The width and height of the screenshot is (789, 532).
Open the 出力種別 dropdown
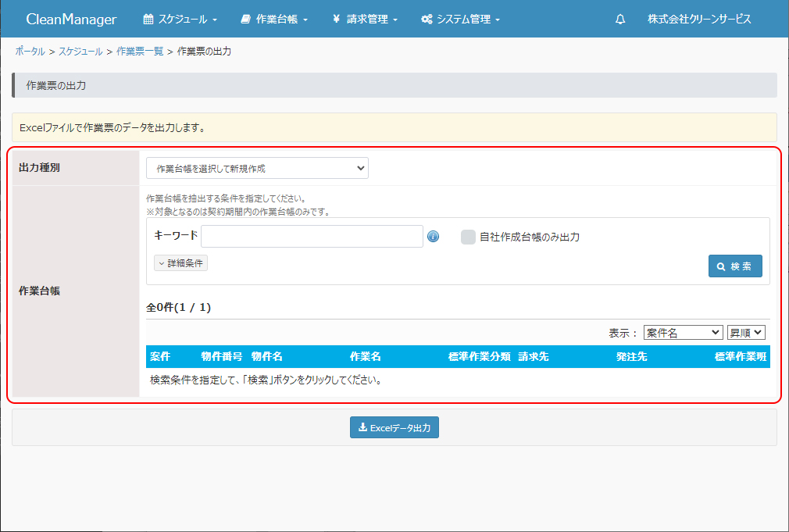click(257, 168)
